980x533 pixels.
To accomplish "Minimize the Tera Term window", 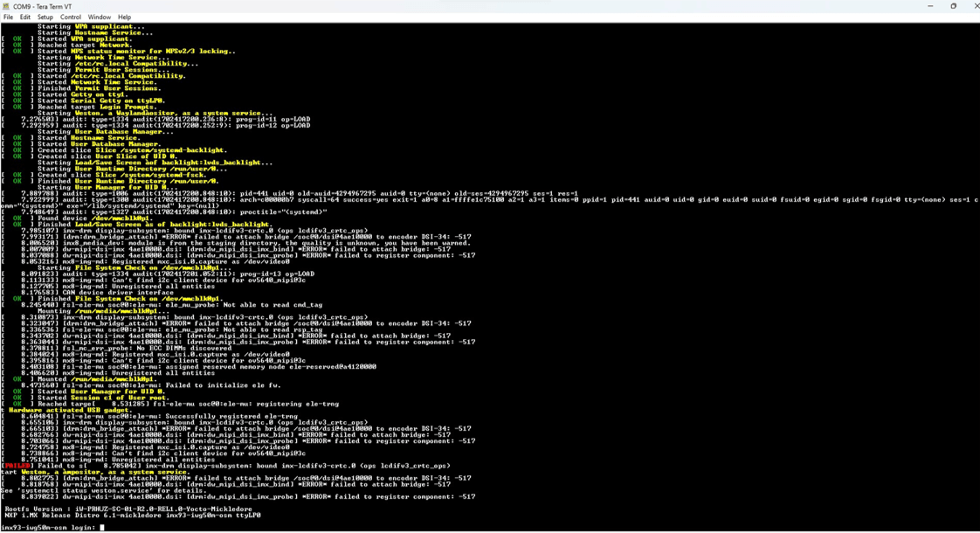I will coord(928,6).
